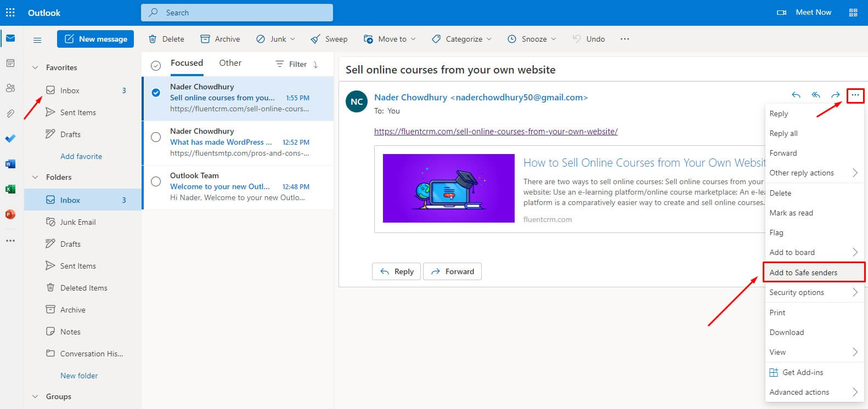Start a Meet Now video call
Viewport: 868px width, 409px height.
point(804,12)
